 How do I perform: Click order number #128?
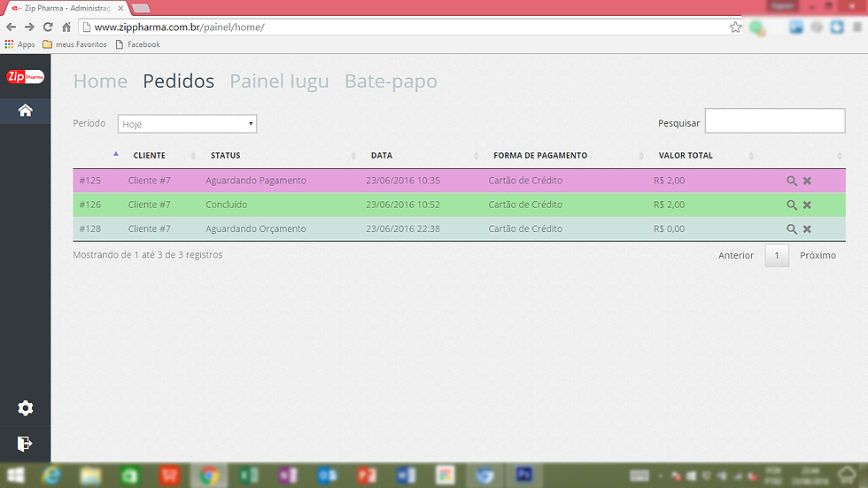coord(90,229)
